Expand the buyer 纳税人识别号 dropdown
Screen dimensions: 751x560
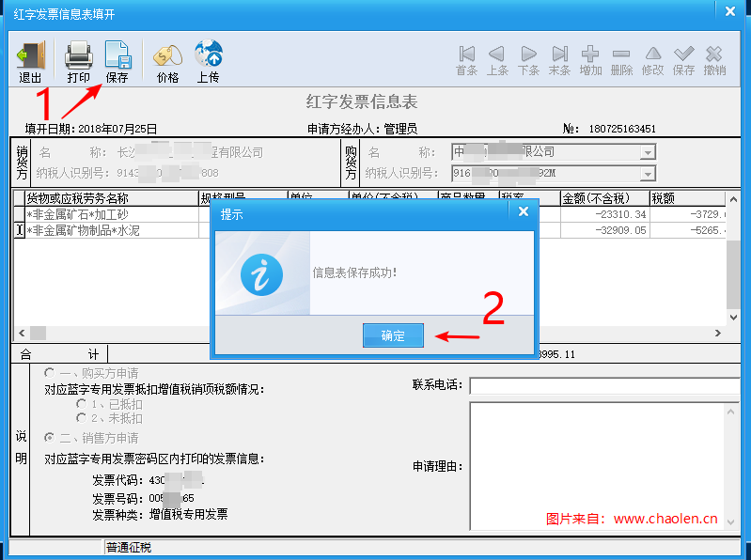click(x=648, y=173)
